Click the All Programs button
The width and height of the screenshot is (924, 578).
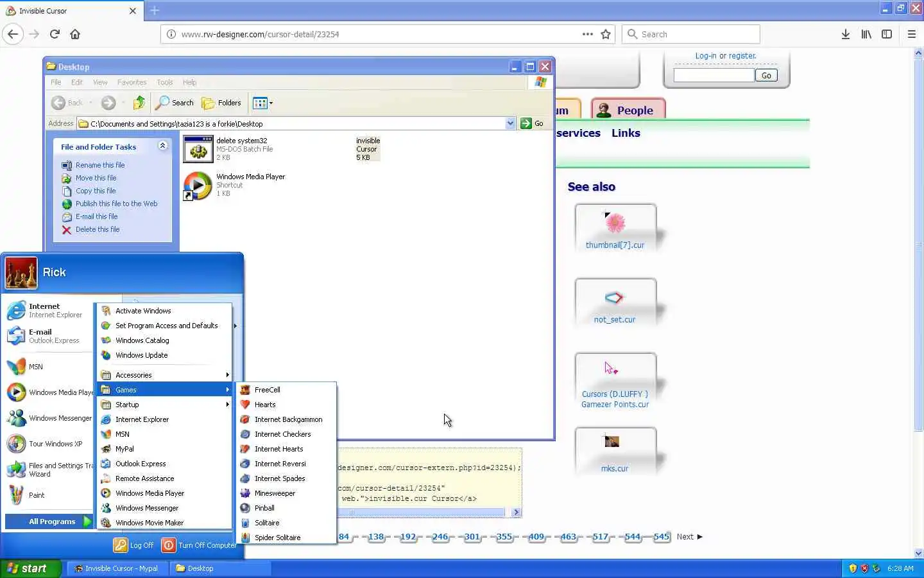pos(49,521)
